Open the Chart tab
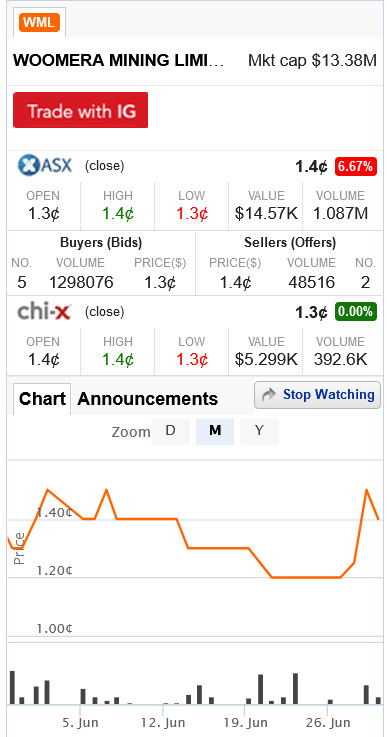 click(x=42, y=399)
